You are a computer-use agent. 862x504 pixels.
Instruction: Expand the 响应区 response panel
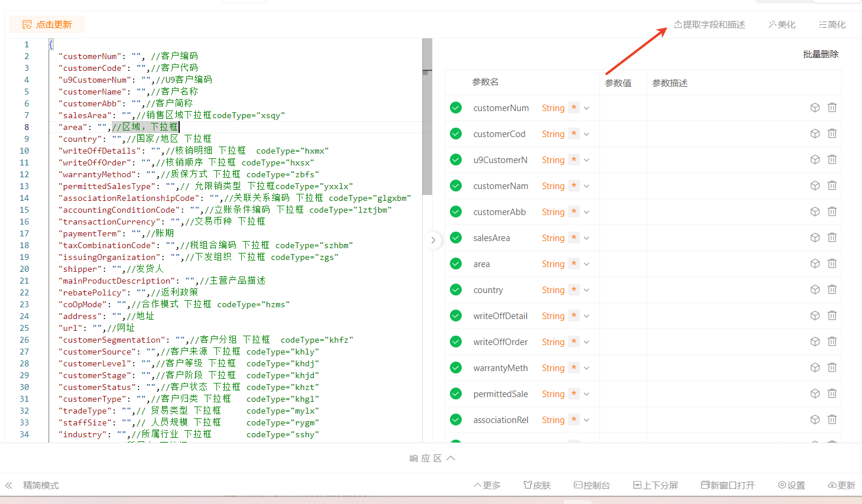coord(432,459)
